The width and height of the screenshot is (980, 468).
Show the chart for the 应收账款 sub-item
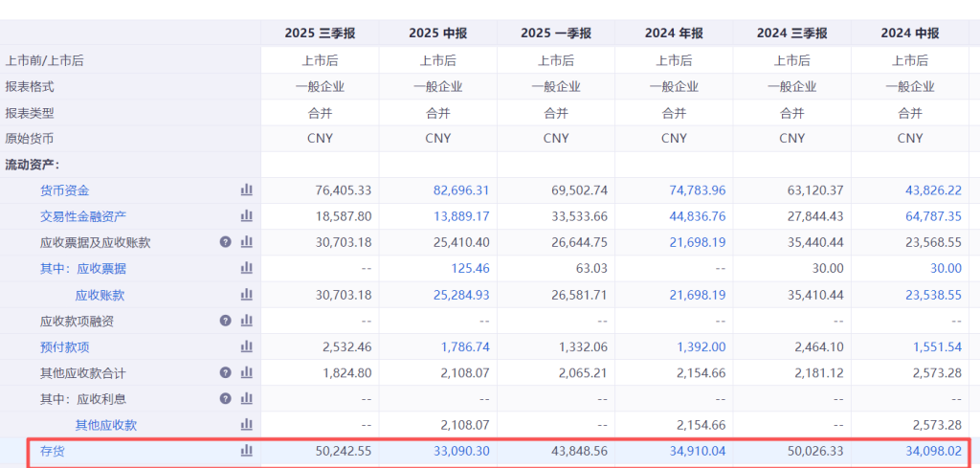(x=246, y=295)
